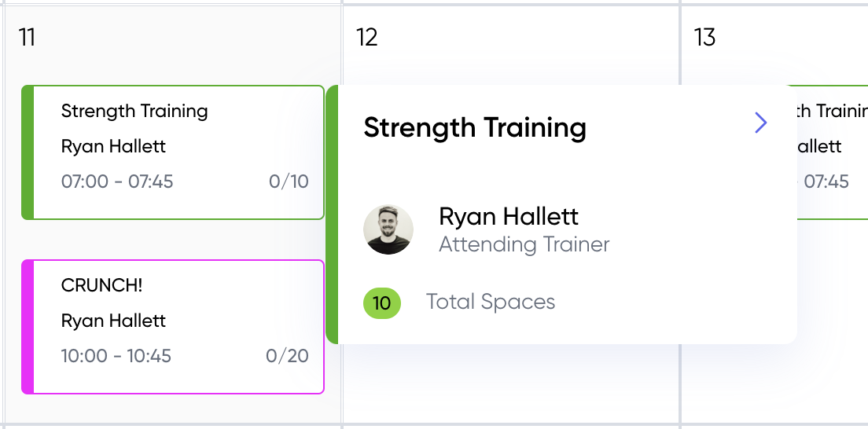The width and height of the screenshot is (868, 429).
Task: Select the day 13 date number
Action: [x=704, y=38]
